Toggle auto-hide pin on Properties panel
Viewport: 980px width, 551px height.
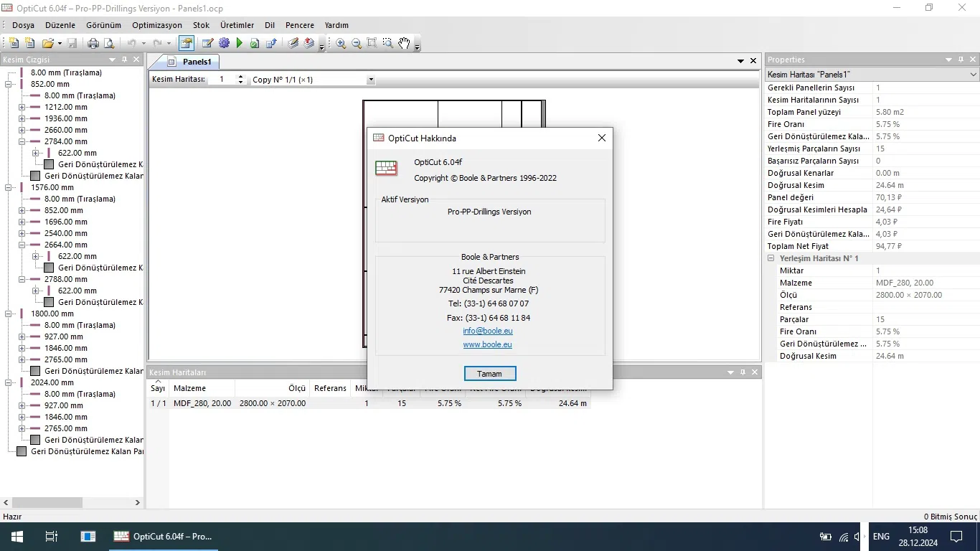(x=961, y=60)
